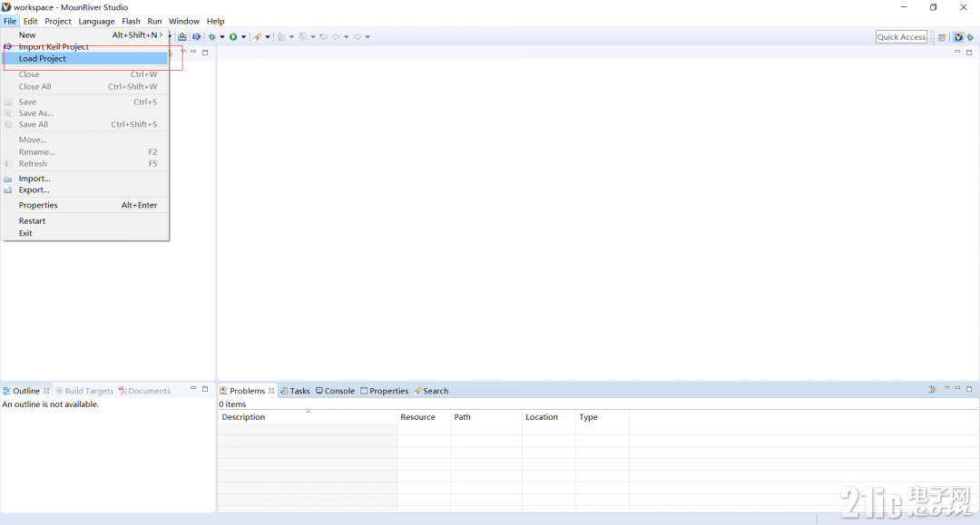The image size is (980, 525).
Task: Switch to the Search tab
Action: pyautogui.click(x=431, y=391)
